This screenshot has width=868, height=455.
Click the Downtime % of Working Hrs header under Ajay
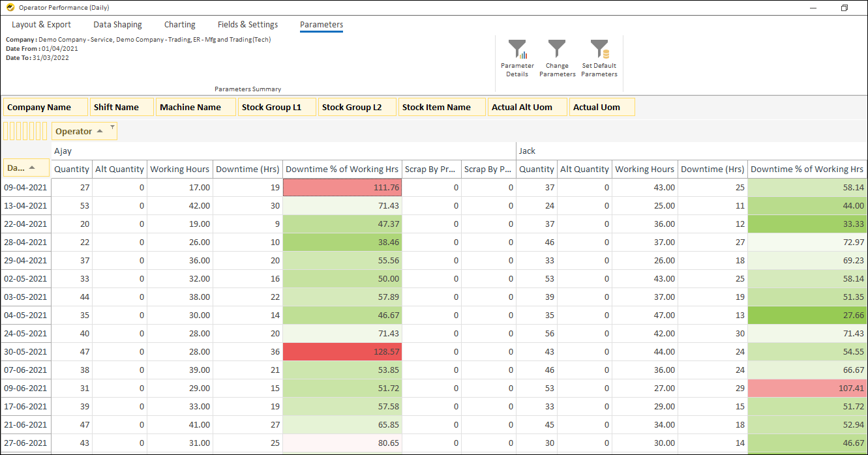click(x=342, y=169)
